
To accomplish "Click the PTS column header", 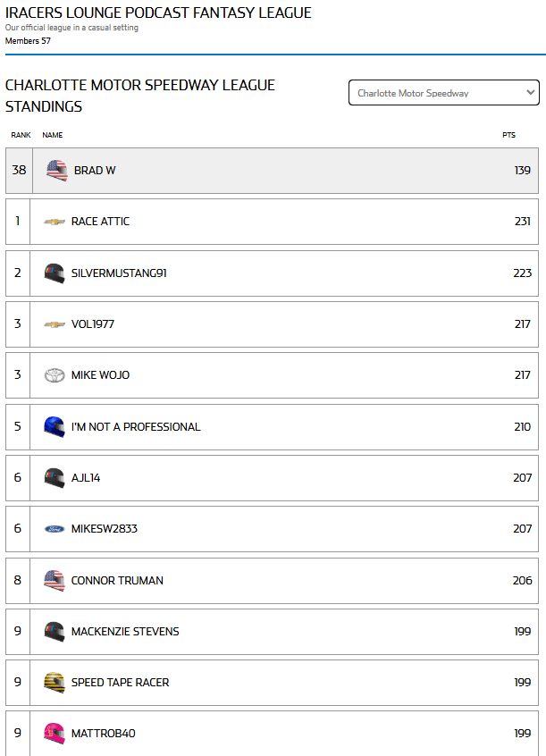I will [x=508, y=135].
